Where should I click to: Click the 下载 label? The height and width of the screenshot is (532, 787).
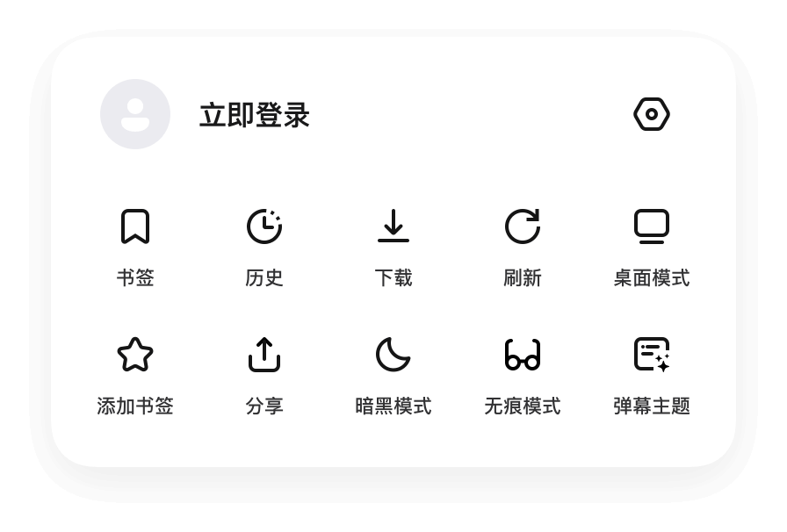pos(393,277)
